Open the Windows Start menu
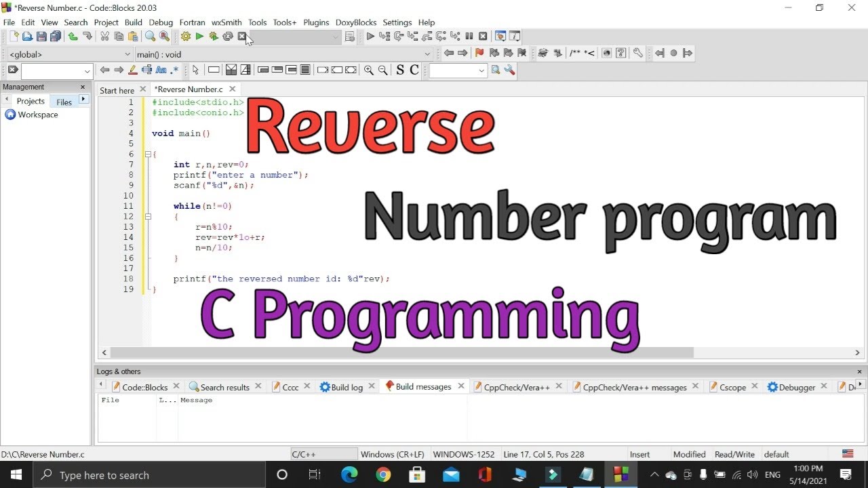This screenshot has height=488, width=868. 16,474
